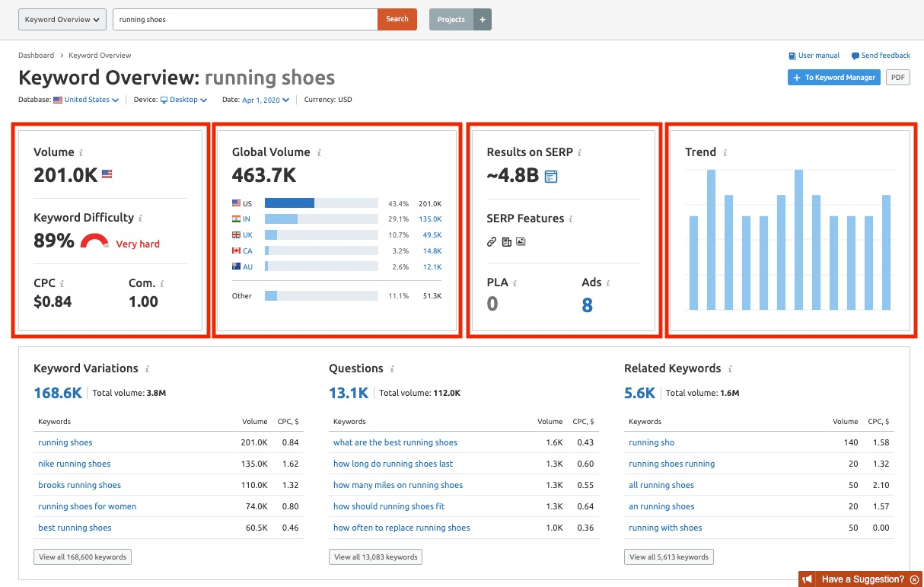Click the 168.6K keyword variations count

58,393
